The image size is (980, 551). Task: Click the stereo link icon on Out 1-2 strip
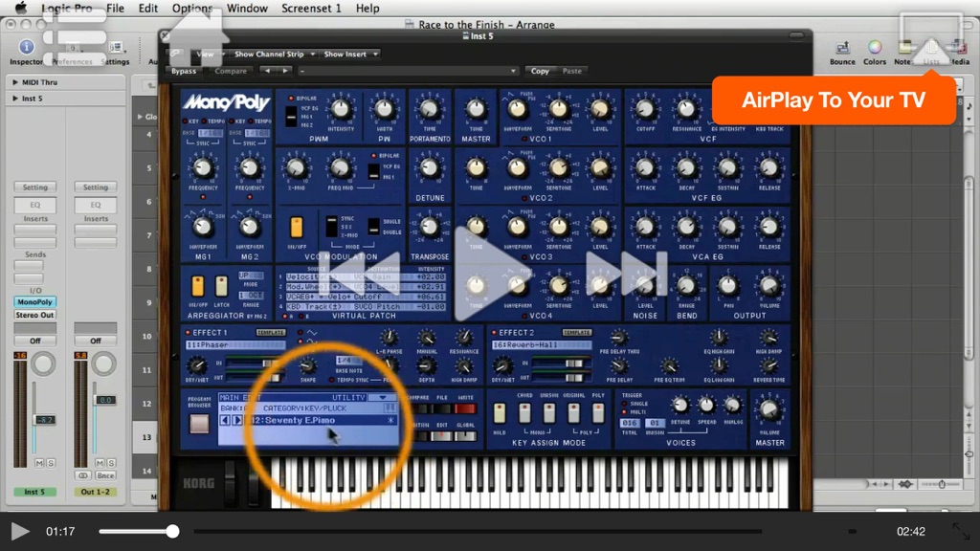[x=82, y=475]
